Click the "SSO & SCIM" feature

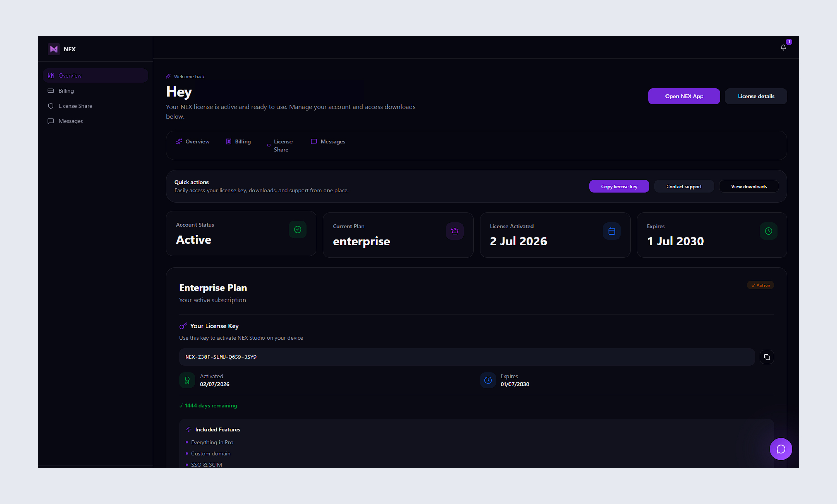pos(207,465)
